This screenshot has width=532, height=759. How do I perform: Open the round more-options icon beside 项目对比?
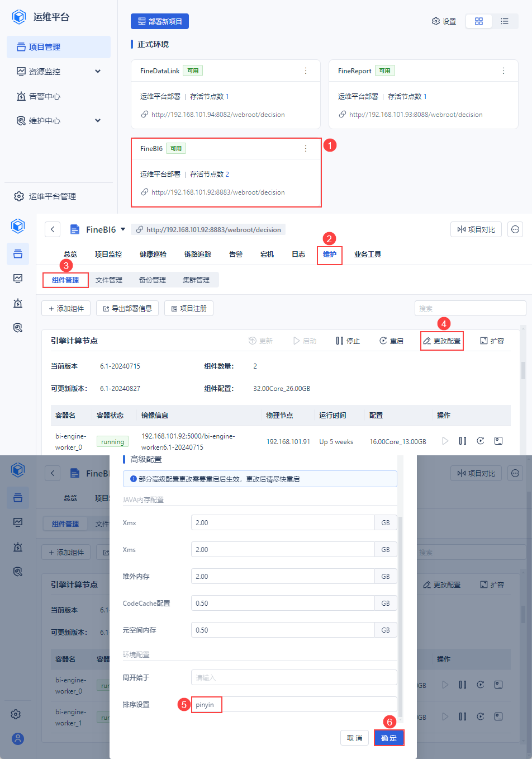coord(515,229)
